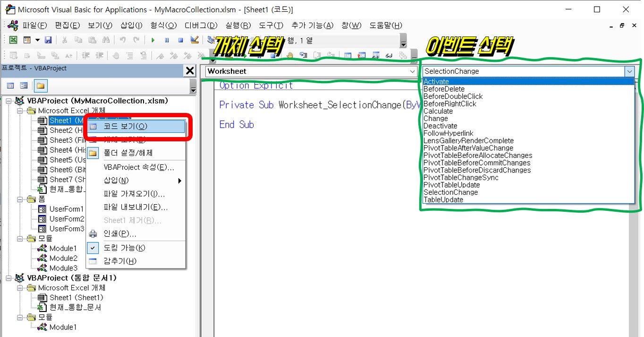Save the project with the floppy disk icon
The image size is (644, 337).
point(48,41)
